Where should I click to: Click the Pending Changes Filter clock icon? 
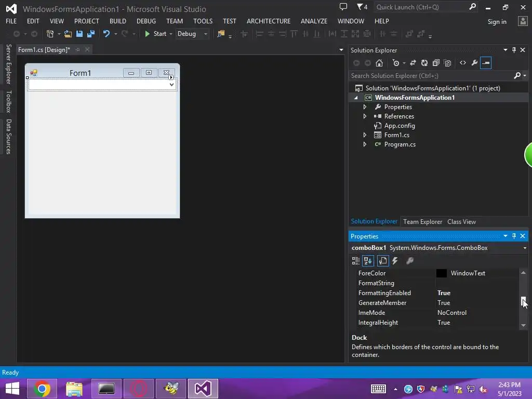click(x=395, y=63)
